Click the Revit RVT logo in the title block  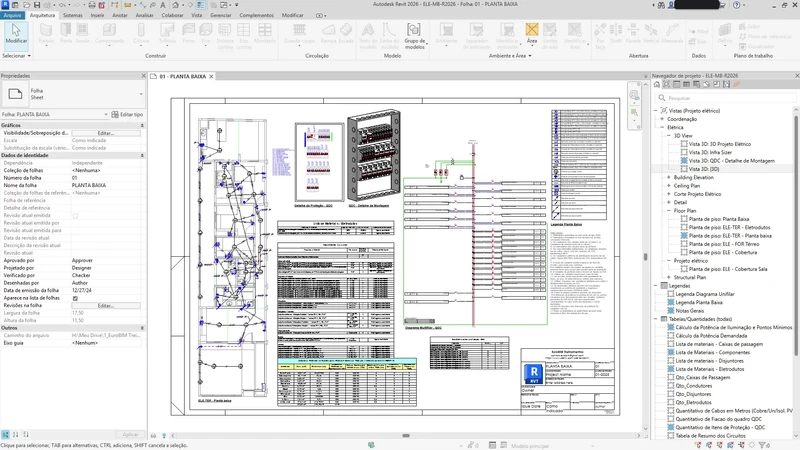click(534, 373)
